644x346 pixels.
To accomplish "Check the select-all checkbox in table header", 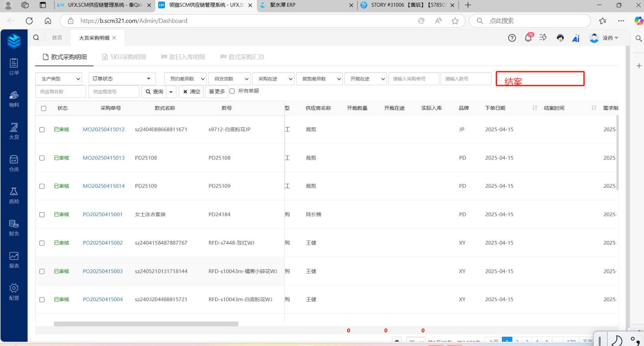I will click(x=44, y=108).
